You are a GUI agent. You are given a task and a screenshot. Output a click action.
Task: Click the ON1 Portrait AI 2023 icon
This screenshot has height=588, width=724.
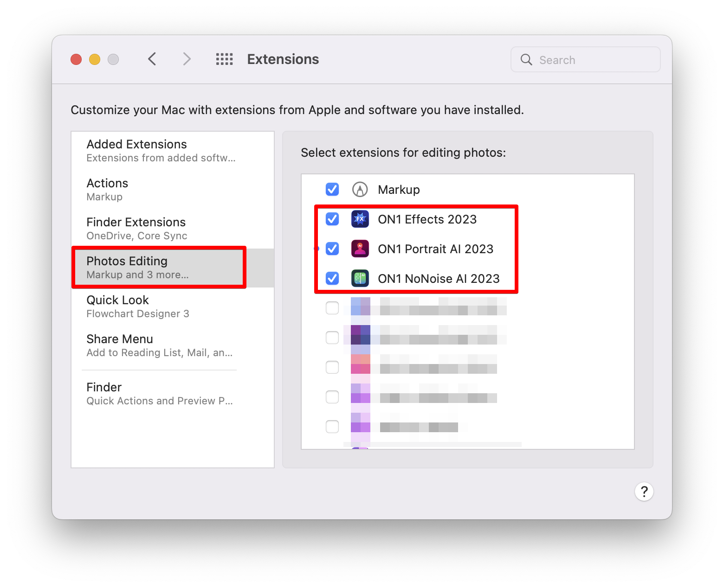click(x=360, y=249)
